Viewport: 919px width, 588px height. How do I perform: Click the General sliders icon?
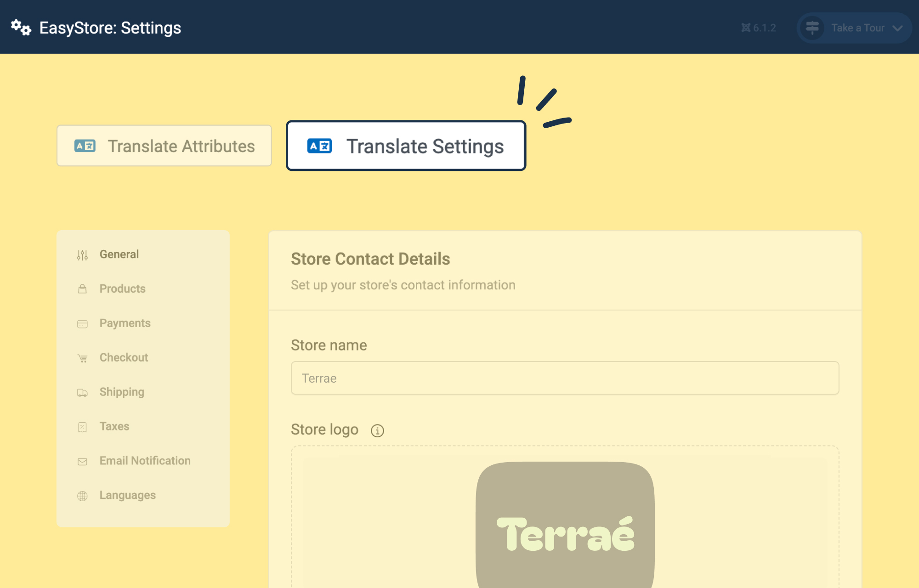[x=82, y=255]
